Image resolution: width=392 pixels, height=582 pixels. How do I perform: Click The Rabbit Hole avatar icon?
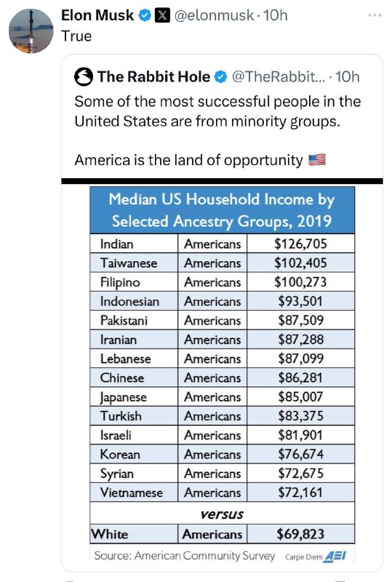click(84, 77)
